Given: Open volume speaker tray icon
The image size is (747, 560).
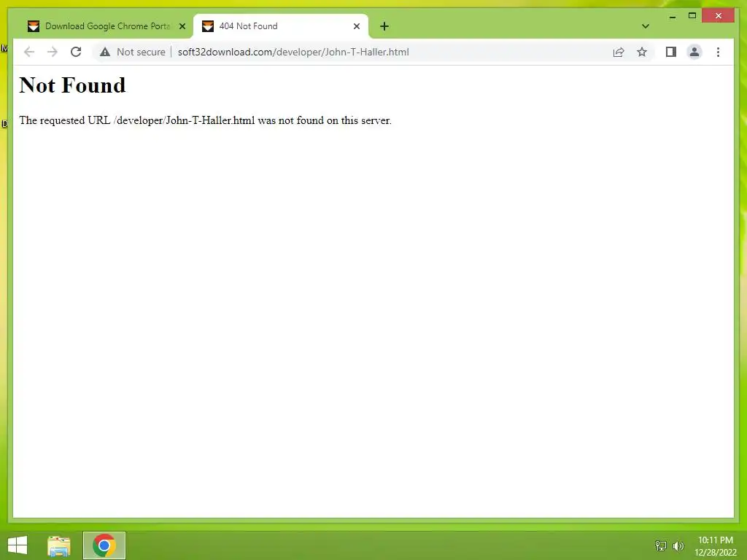Looking at the screenshot, I should [678, 545].
